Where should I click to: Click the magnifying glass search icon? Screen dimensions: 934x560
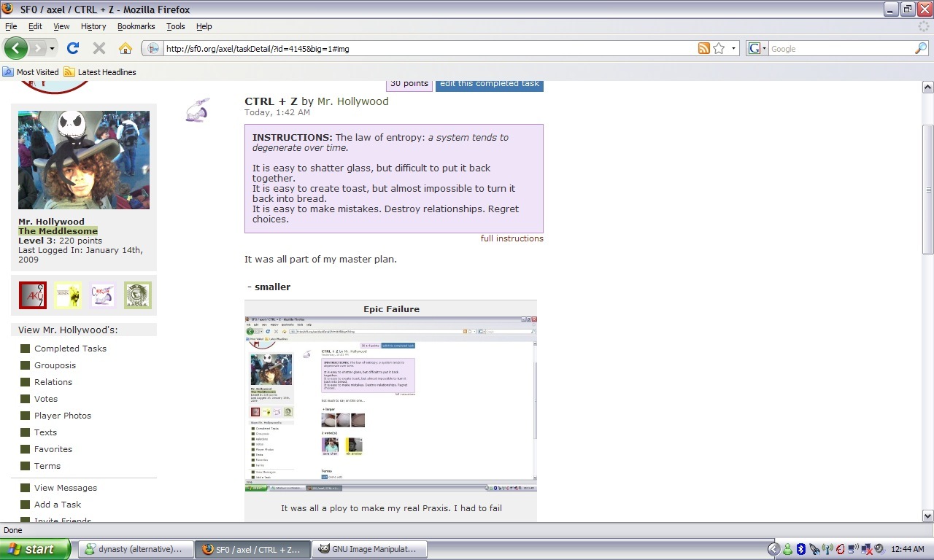[921, 48]
